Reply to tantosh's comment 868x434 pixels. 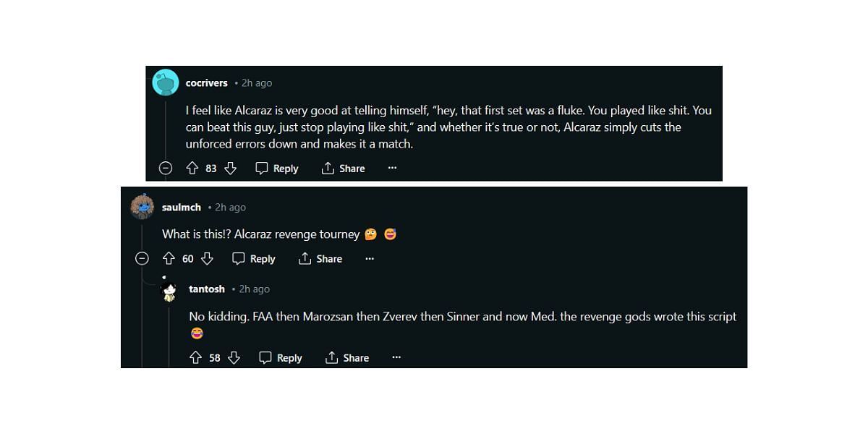281,358
